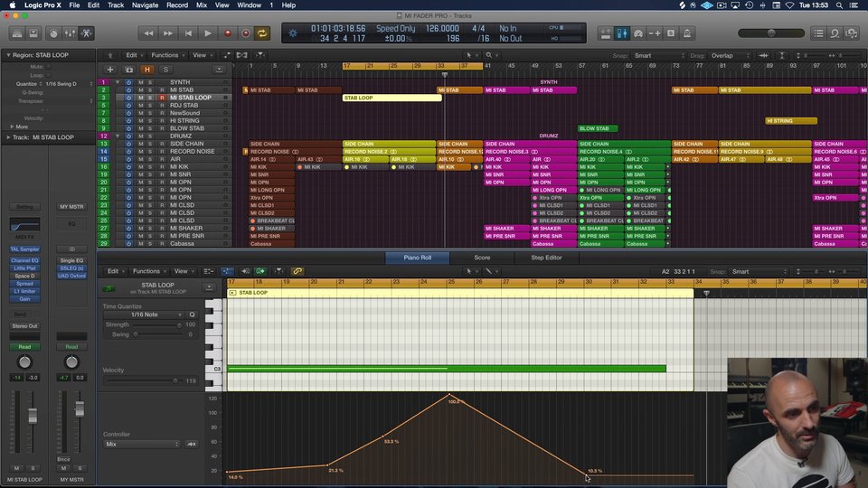The width and height of the screenshot is (868, 488).
Task: Select the Piano Roll tab
Action: [x=418, y=258]
